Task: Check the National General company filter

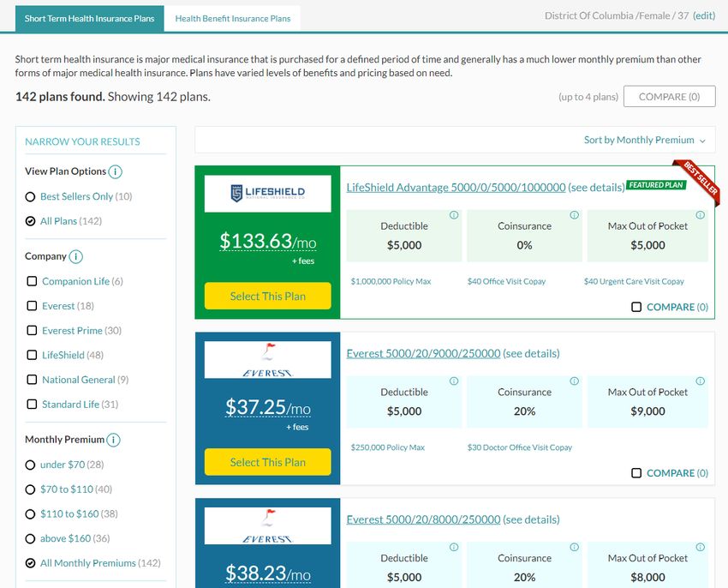Action: coord(32,380)
